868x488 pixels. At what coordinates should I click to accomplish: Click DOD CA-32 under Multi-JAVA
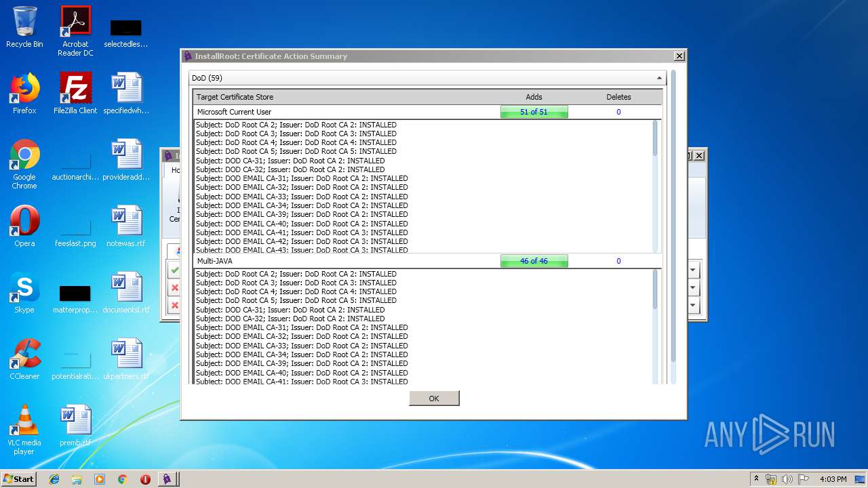coord(290,319)
